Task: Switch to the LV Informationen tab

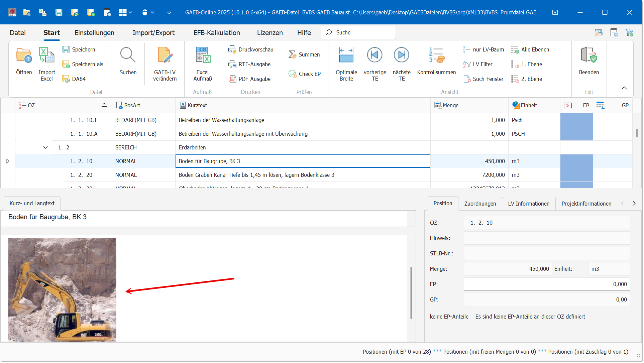Action: pos(528,204)
